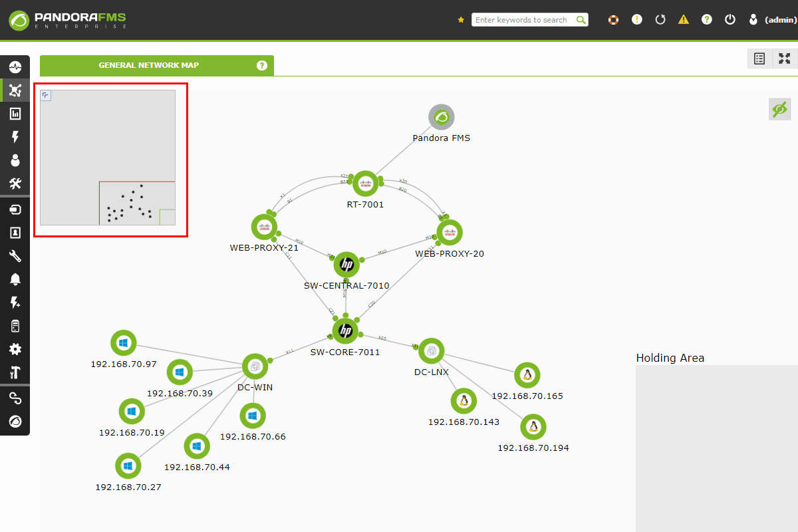Click the header autorefresh icon
Viewport: 798px width, 532px height.
tap(660, 20)
